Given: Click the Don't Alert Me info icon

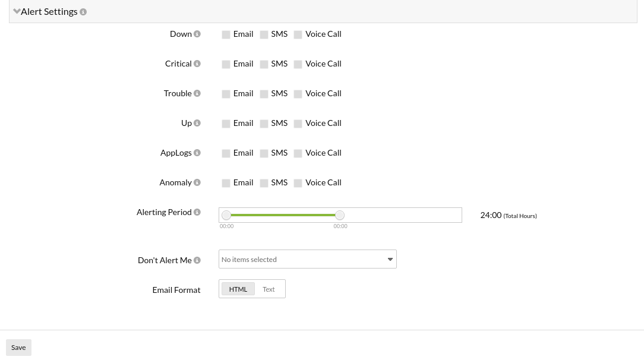Looking at the screenshot, I should pos(197,260).
